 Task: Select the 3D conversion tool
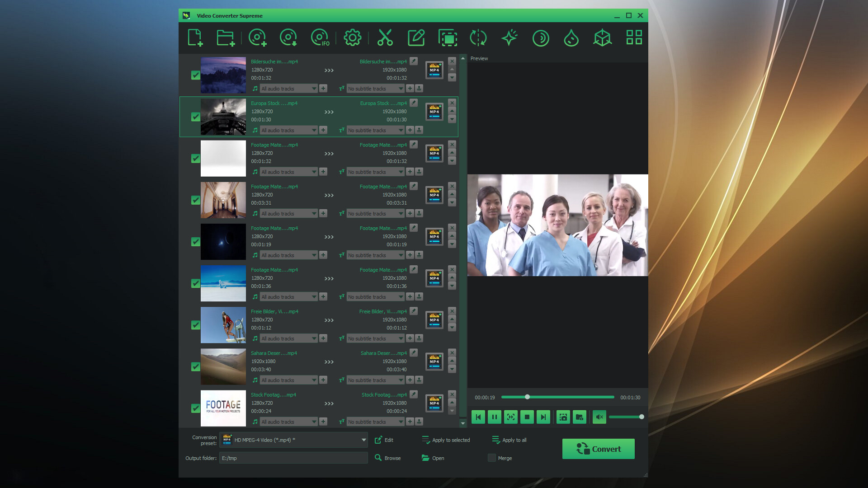(x=602, y=38)
